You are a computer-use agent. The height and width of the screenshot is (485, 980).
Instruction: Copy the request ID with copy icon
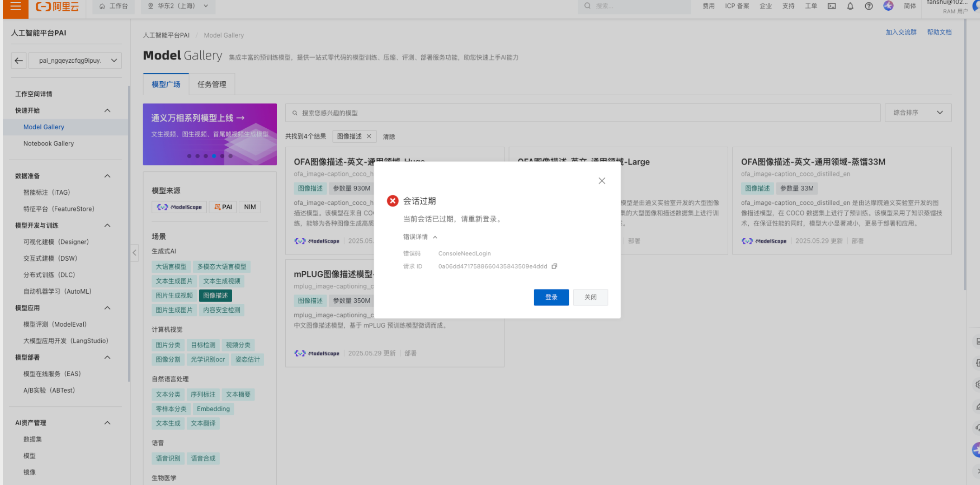point(554,266)
